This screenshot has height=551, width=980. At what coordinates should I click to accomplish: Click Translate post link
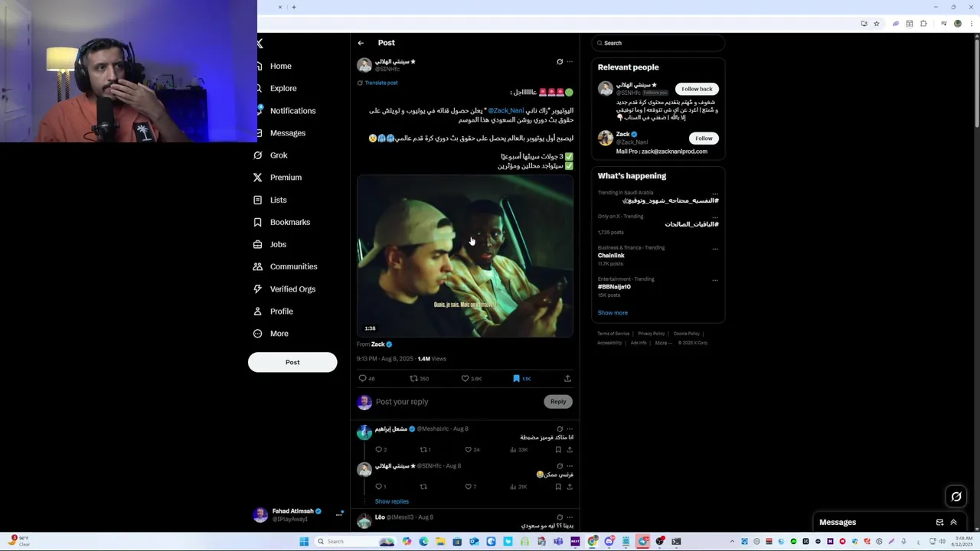381,83
